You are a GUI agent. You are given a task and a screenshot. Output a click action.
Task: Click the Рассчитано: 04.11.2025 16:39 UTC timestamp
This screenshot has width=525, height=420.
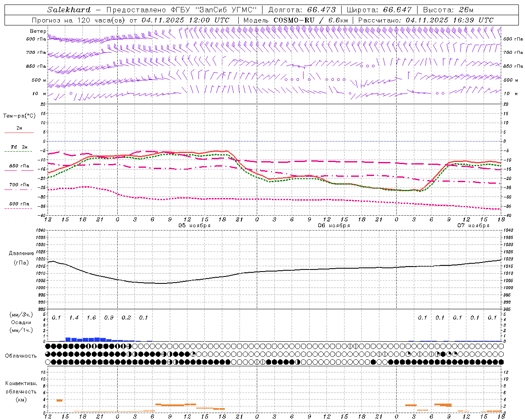point(426,20)
